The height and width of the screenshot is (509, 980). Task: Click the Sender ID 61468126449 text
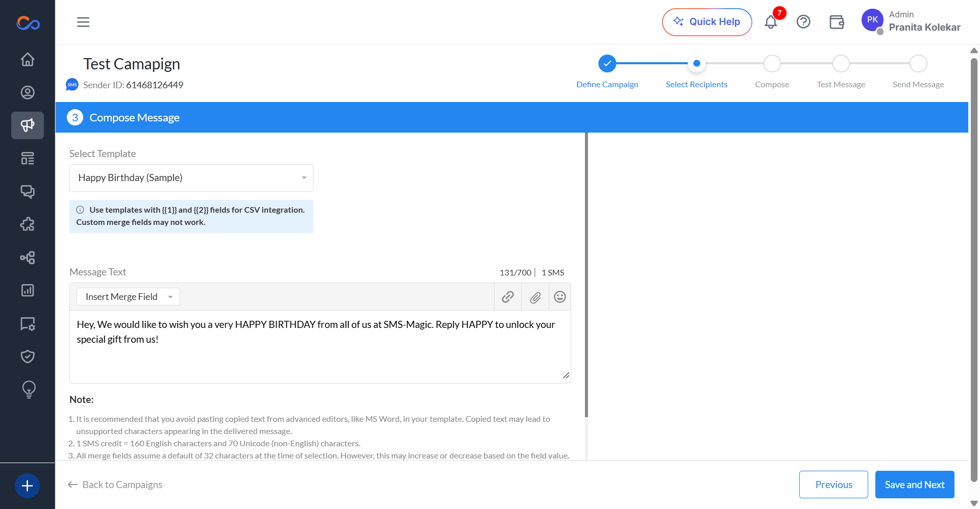(133, 85)
